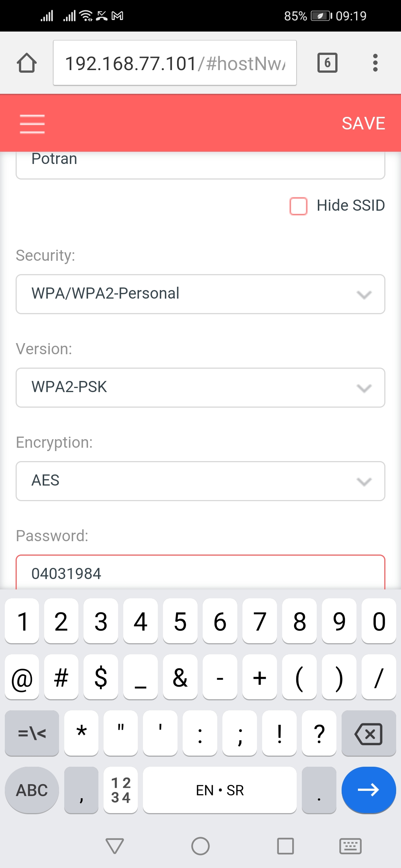Open recent apps with square button
The height and width of the screenshot is (868, 401).
(x=286, y=846)
